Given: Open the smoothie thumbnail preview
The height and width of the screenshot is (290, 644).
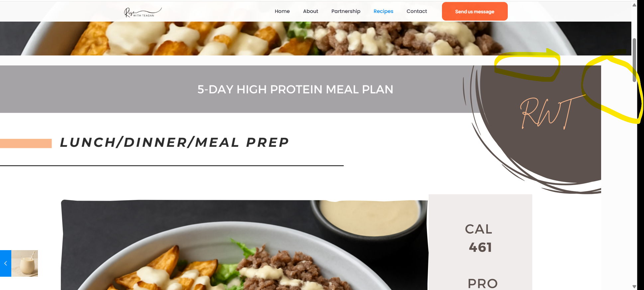Looking at the screenshot, I should (x=25, y=263).
